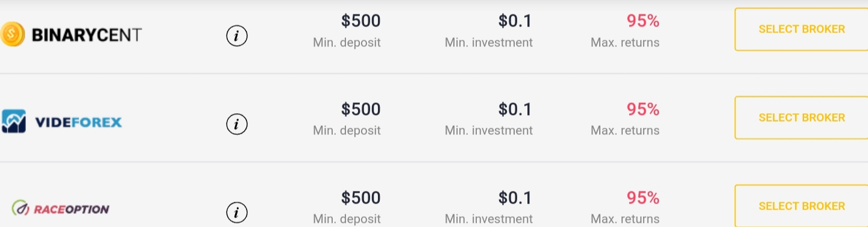The width and height of the screenshot is (868, 227).
Task: Click Videforex's $0.1 minimum investment value
Action: tap(515, 109)
